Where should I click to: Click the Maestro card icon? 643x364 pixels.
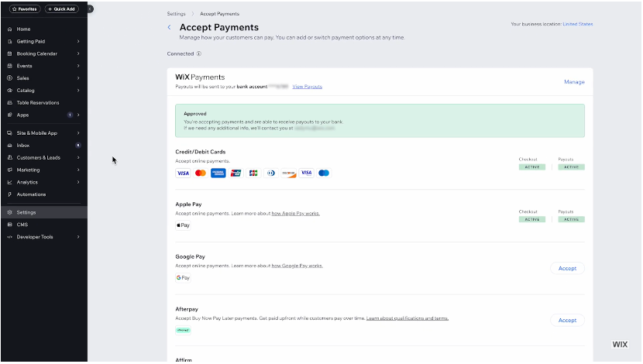tap(324, 173)
